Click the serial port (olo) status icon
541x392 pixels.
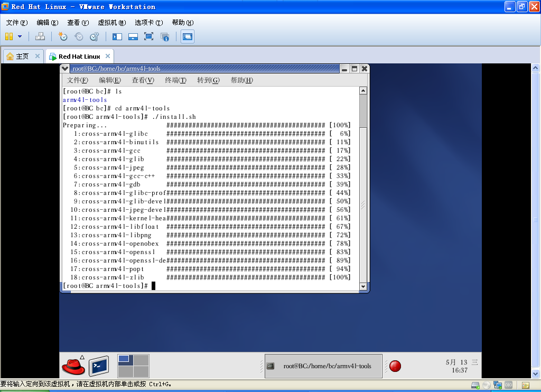coord(509,385)
